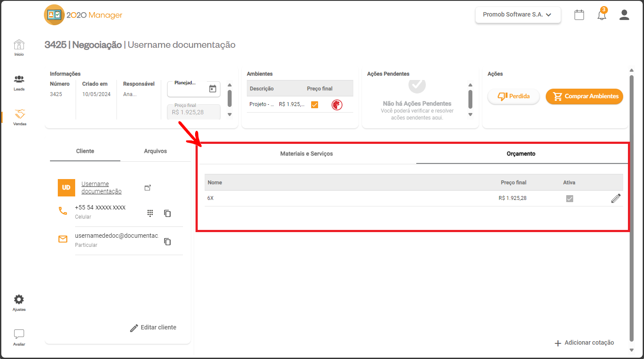Show notifications bell
Viewport: 644px width, 359px height.
point(602,15)
